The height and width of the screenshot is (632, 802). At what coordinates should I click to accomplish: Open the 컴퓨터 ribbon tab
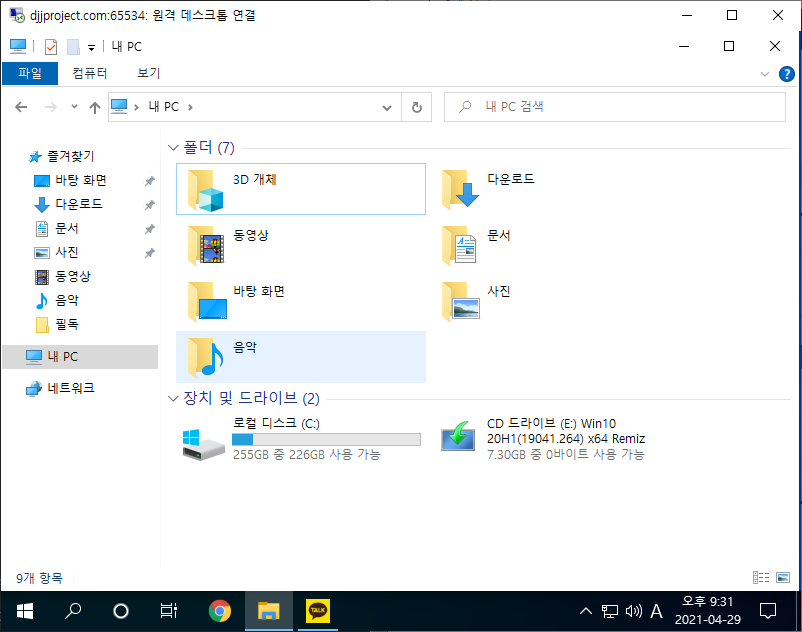(90, 74)
